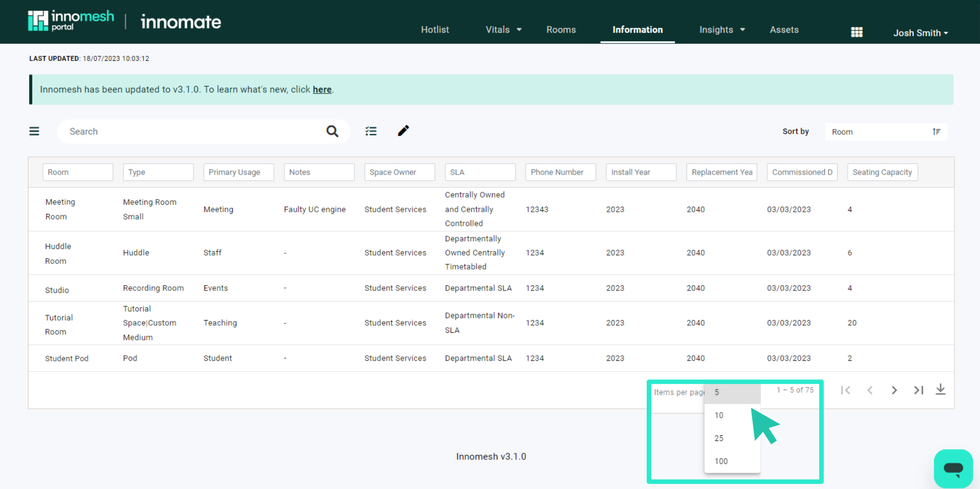Select the pencil edit icon
The height and width of the screenshot is (489, 980).
[403, 131]
